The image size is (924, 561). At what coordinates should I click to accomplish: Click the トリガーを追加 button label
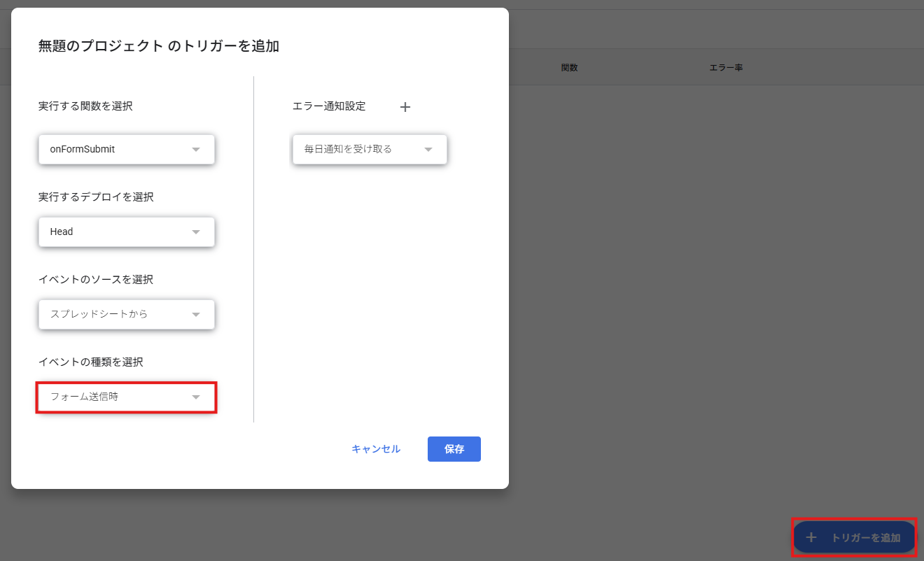click(866, 538)
